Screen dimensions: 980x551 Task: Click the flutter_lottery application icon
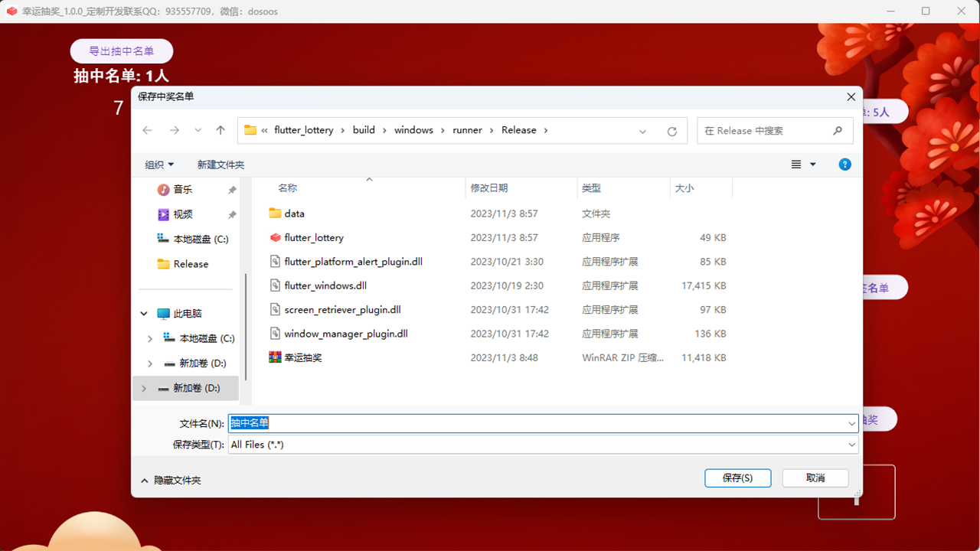click(x=275, y=237)
